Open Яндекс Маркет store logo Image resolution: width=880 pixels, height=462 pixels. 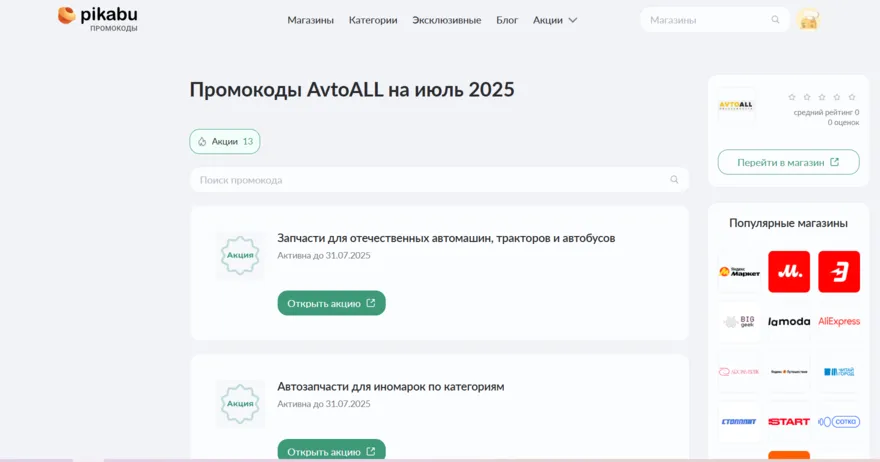(x=739, y=272)
